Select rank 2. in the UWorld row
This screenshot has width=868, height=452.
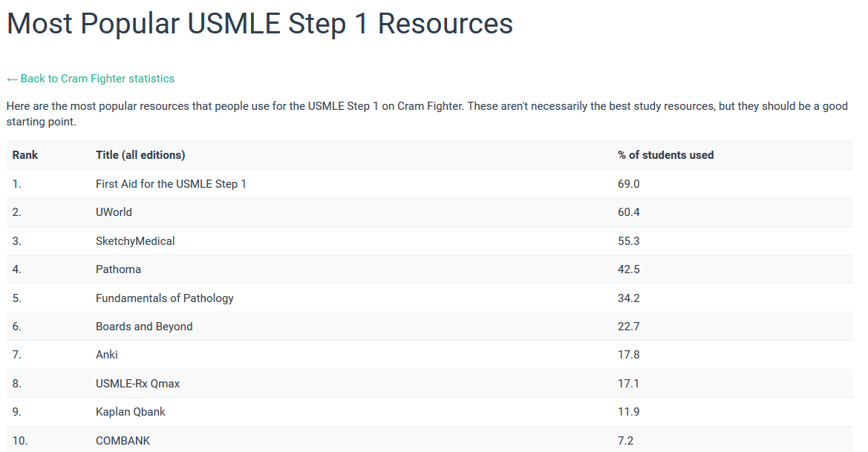point(16,212)
